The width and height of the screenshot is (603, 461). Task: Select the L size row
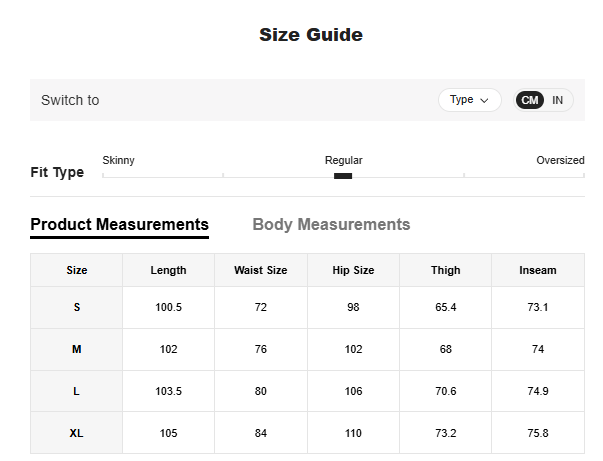(x=77, y=391)
